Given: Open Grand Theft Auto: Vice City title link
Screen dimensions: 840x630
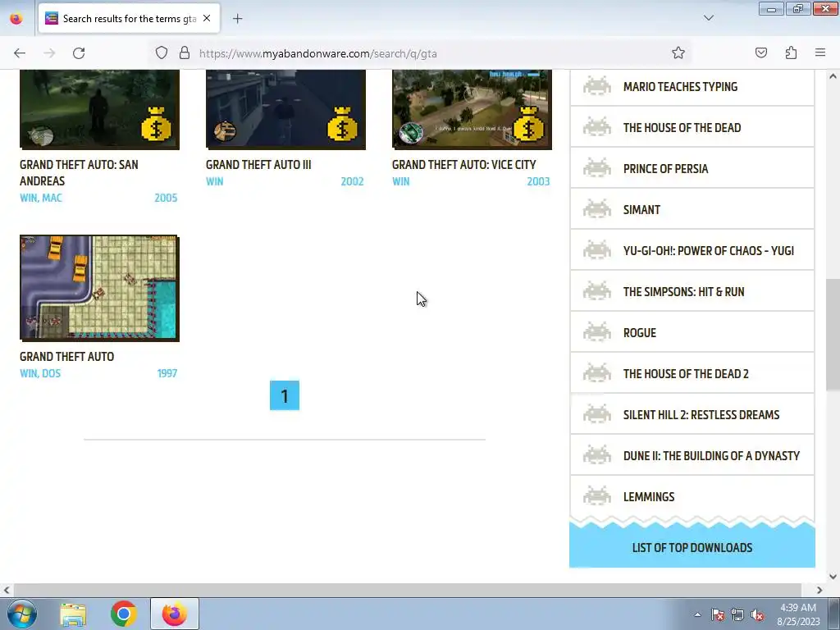Looking at the screenshot, I should coord(464,164).
